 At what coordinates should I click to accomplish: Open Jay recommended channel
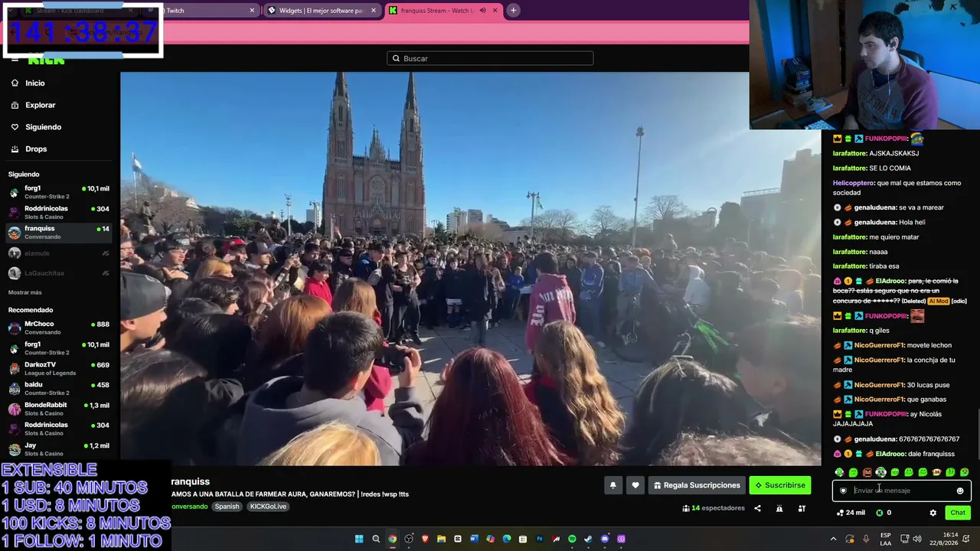pos(59,449)
